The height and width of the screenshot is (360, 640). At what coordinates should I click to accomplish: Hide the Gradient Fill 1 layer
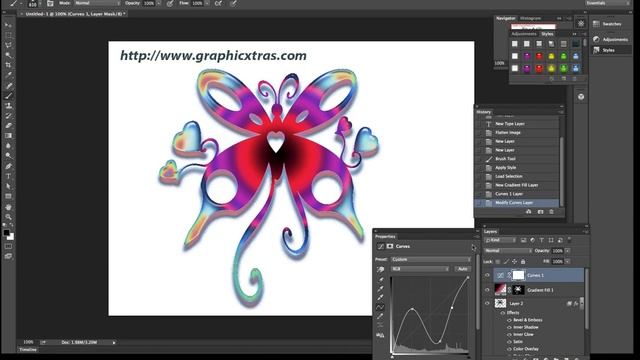click(487, 290)
